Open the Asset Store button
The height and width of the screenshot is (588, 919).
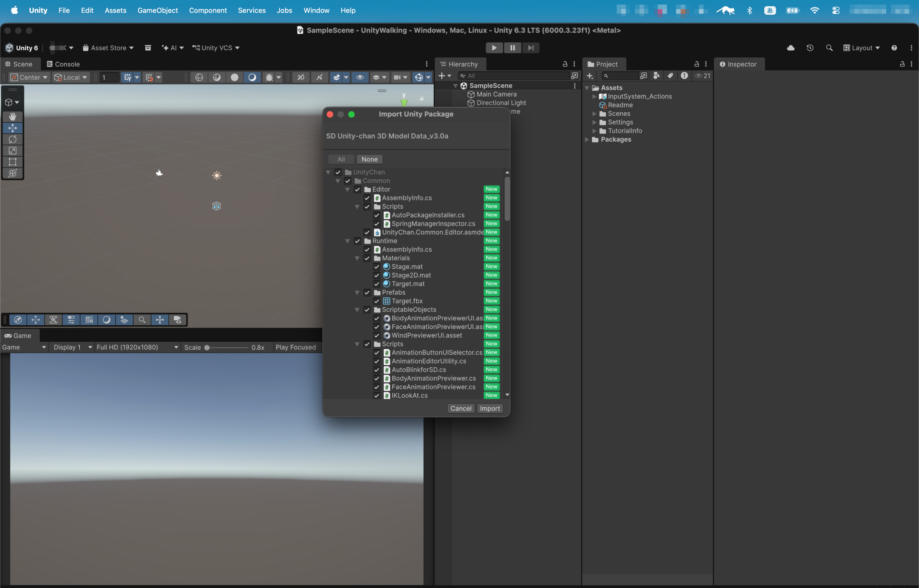click(108, 48)
